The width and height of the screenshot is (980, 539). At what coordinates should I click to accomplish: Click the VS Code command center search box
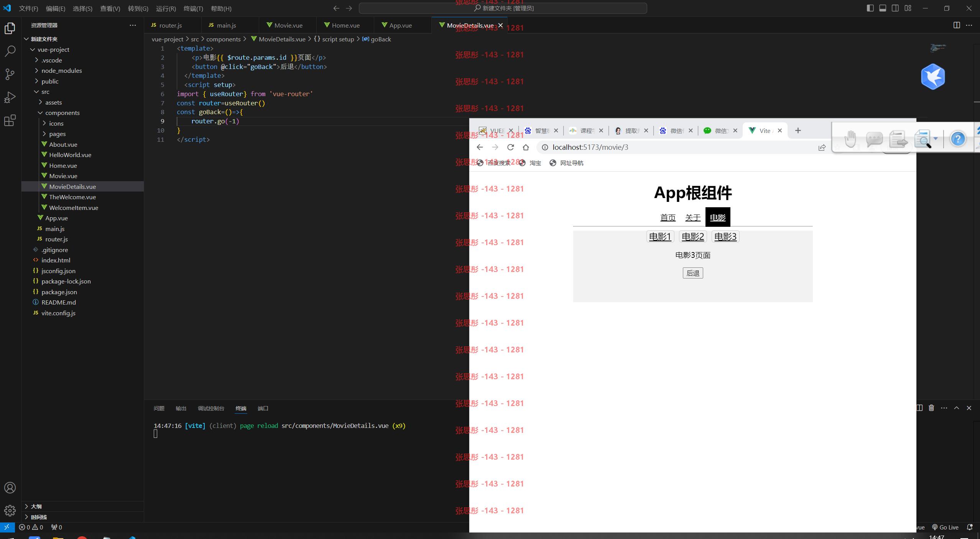point(503,8)
